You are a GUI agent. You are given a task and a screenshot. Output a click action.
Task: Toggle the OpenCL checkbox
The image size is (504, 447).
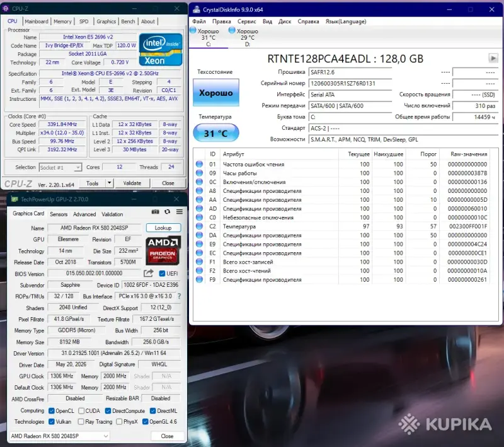52,410
